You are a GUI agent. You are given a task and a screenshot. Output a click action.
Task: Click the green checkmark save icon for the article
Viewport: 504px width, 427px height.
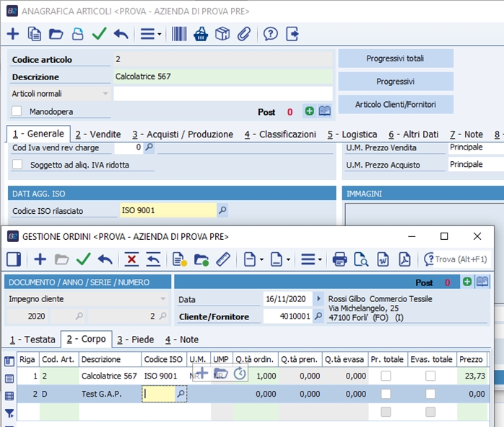99,34
